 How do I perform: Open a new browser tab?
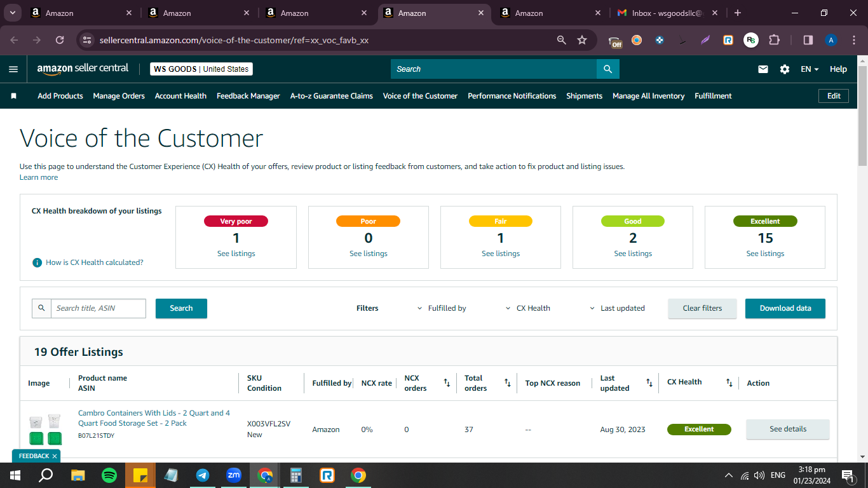tap(737, 13)
